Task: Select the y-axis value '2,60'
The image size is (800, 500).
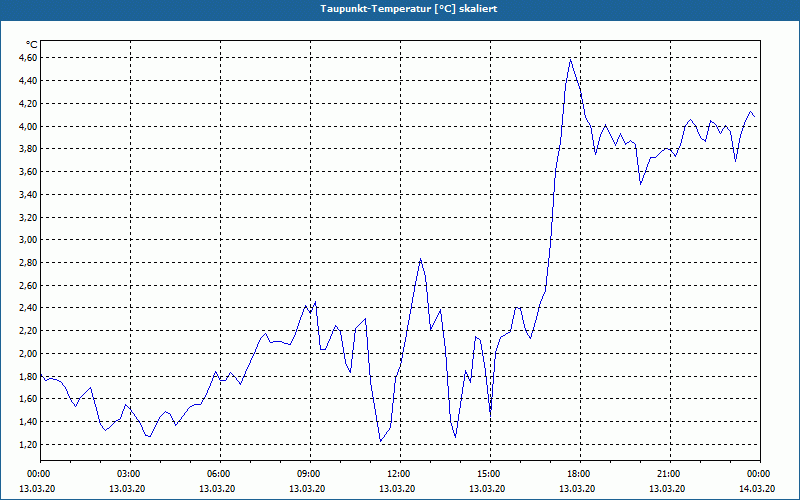Action: pyautogui.click(x=29, y=285)
